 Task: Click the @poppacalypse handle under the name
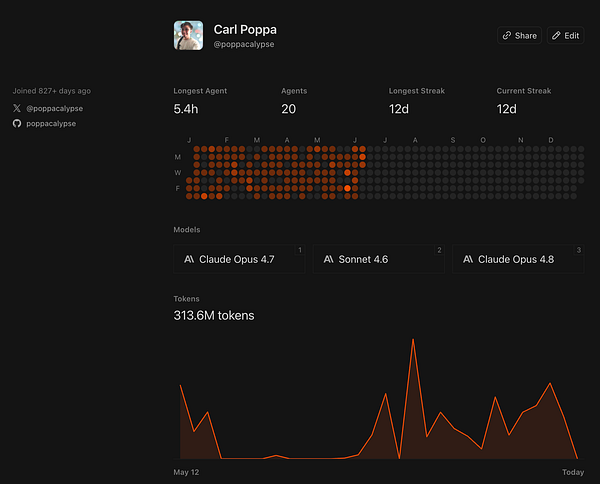point(244,44)
